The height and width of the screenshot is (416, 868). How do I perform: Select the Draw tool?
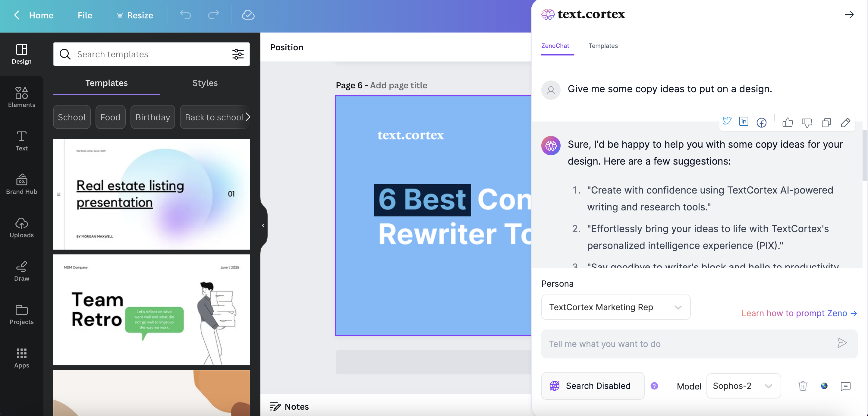pyautogui.click(x=22, y=271)
